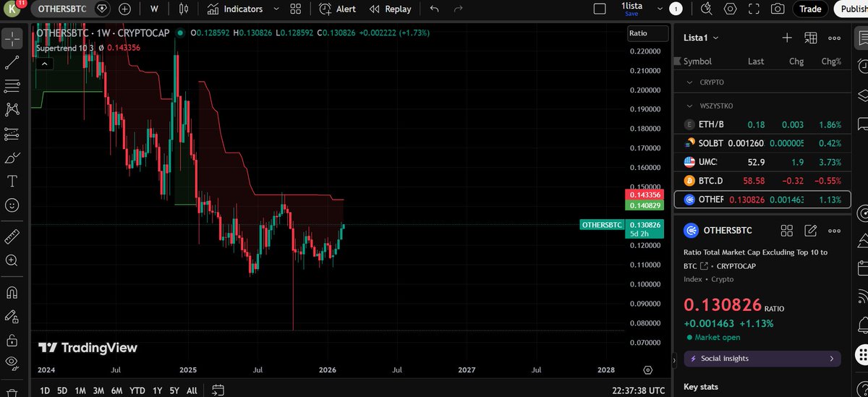Sort watchlist by Chg% column
The width and height of the screenshot is (868, 397).
pyautogui.click(x=831, y=61)
